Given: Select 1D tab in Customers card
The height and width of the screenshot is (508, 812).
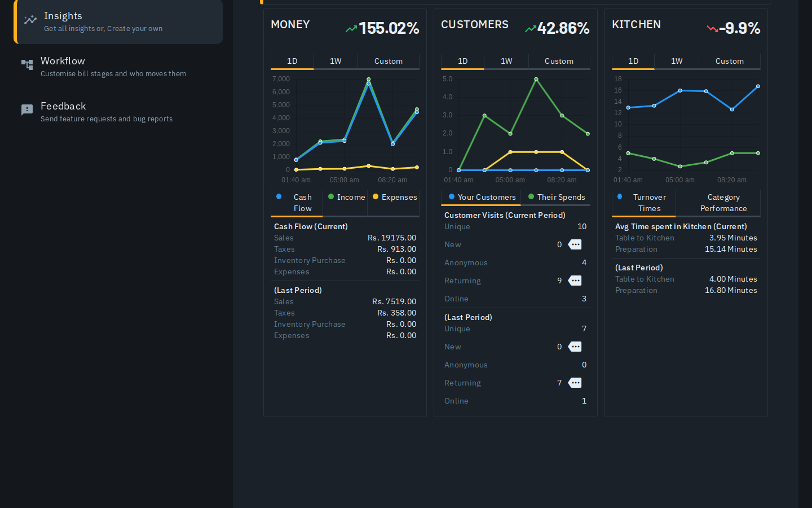Looking at the screenshot, I should tap(462, 61).
